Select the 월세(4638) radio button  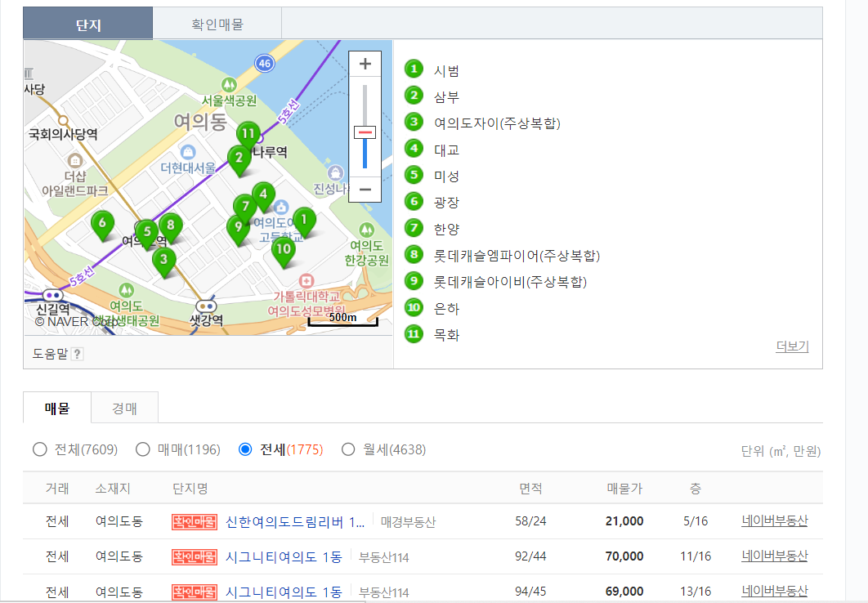(348, 449)
